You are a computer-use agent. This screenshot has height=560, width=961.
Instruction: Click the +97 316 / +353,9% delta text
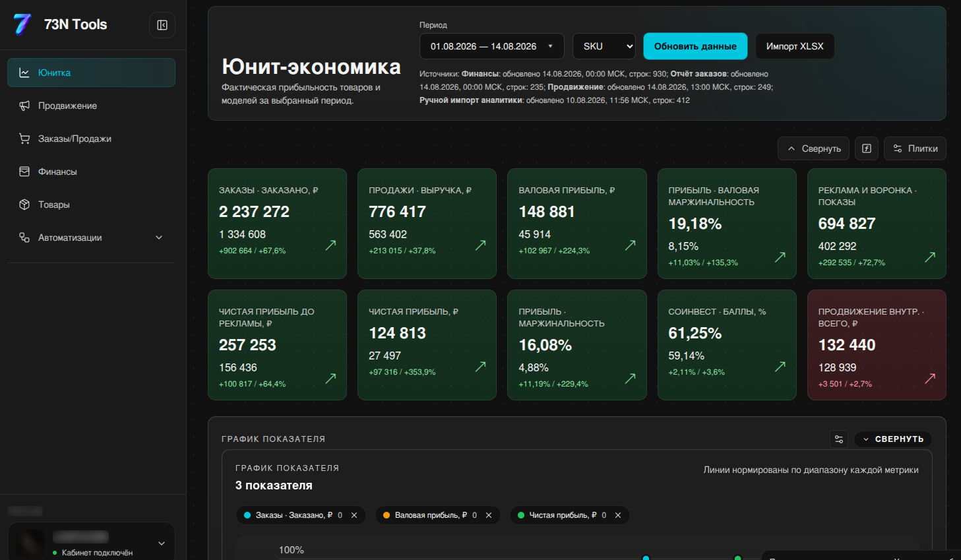pos(402,372)
